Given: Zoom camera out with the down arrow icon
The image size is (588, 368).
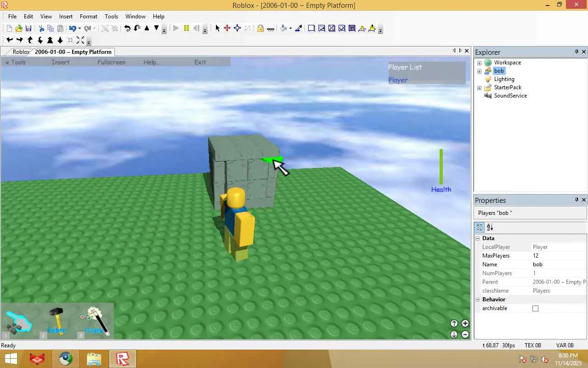Looking at the screenshot, I should [x=60, y=40].
